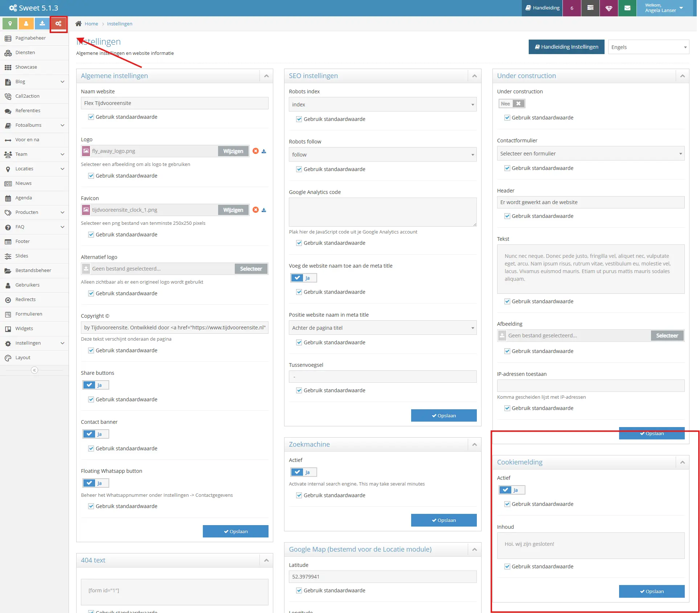700x613 pixels.
Task: Expand the Blog sidebar submenu
Action: tap(62, 82)
